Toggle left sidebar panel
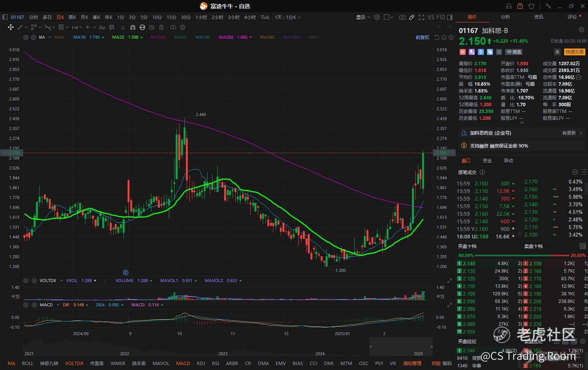Viewport: 588px width, 370px height. click(5, 17)
